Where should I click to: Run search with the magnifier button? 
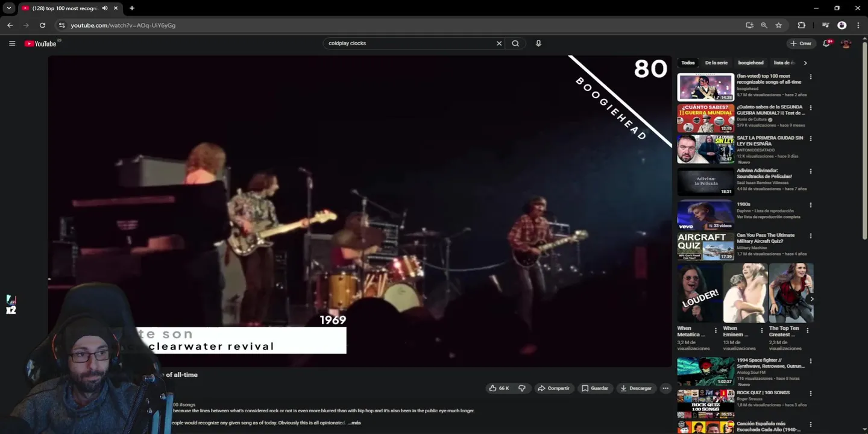[515, 43]
